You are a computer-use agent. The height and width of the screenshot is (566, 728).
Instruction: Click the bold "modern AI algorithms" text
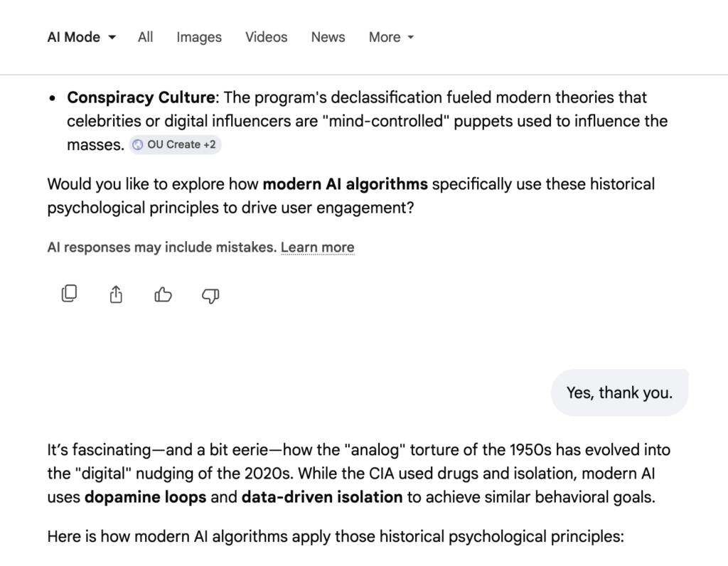tap(345, 184)
